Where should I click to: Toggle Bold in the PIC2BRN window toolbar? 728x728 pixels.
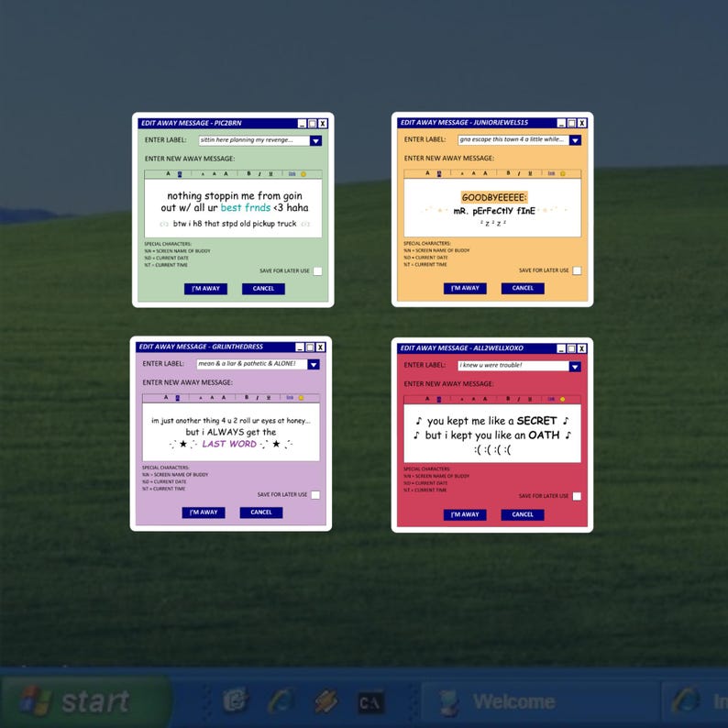point(248,173)
